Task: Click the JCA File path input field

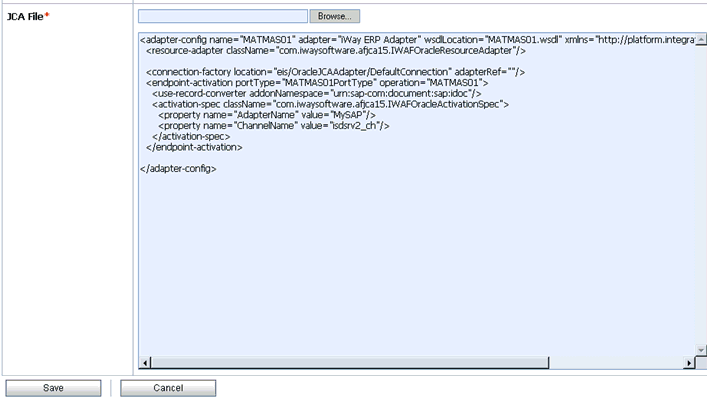Action: point(223,16)
